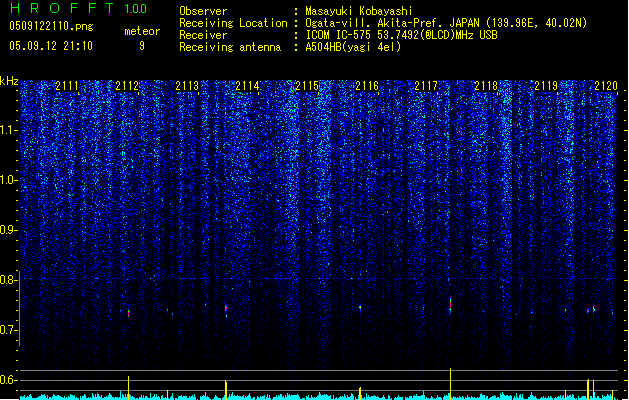Image resolution: width=629 pixels, height=400 pixels.
Task: Click the meteor count value 9
Action: (142, 46)
